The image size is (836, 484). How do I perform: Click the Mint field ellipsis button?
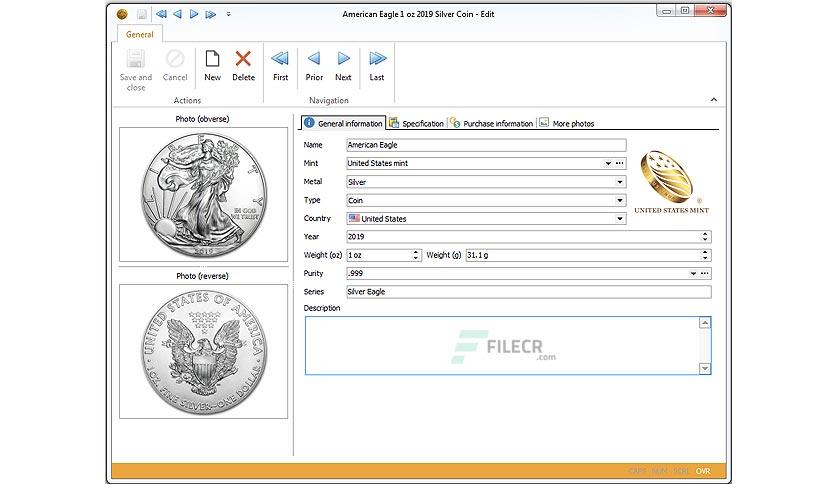point(620,164)
